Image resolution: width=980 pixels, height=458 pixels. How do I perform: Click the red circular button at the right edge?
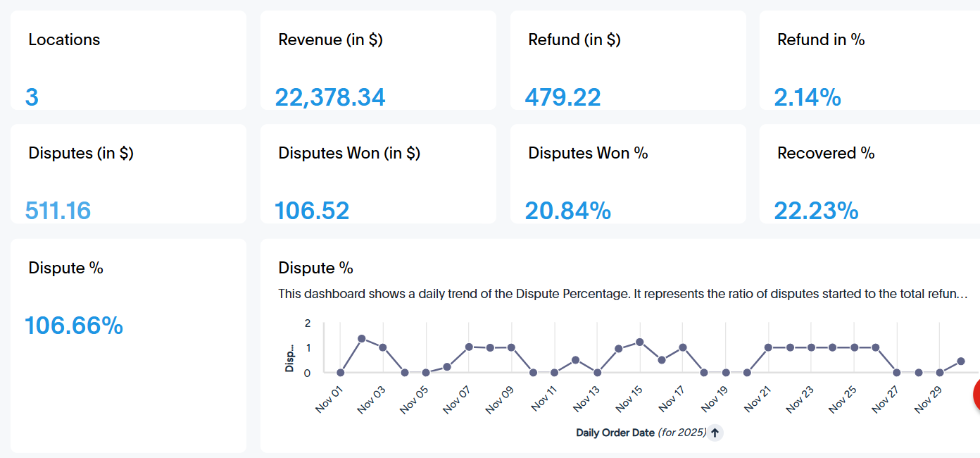click(x=976, y=395)
